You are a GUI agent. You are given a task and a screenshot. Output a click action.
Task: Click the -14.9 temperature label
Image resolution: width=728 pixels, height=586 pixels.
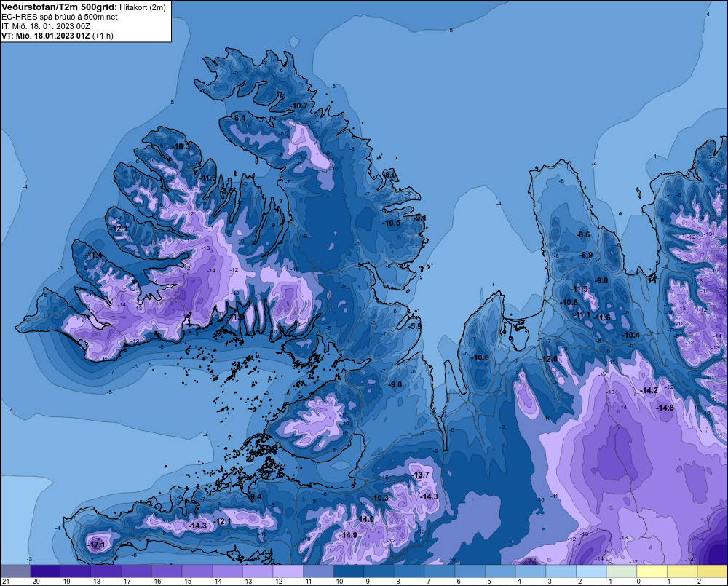tap(348, 535)
